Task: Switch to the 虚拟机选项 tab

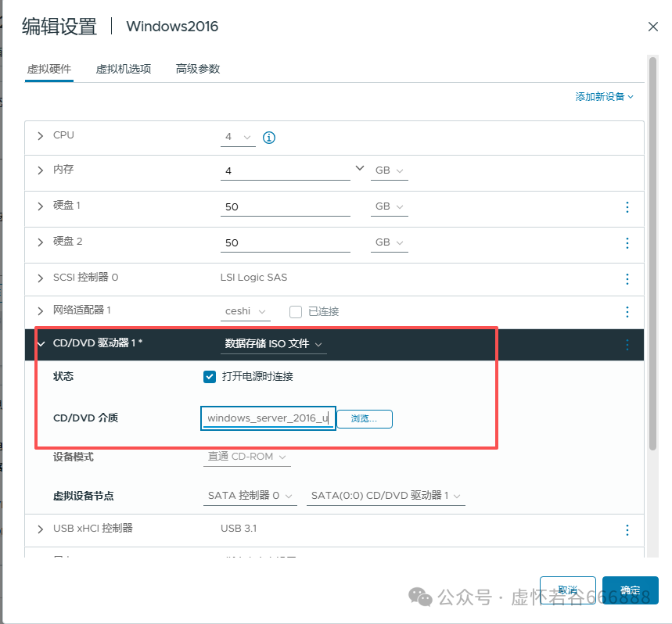Action: 124,69
